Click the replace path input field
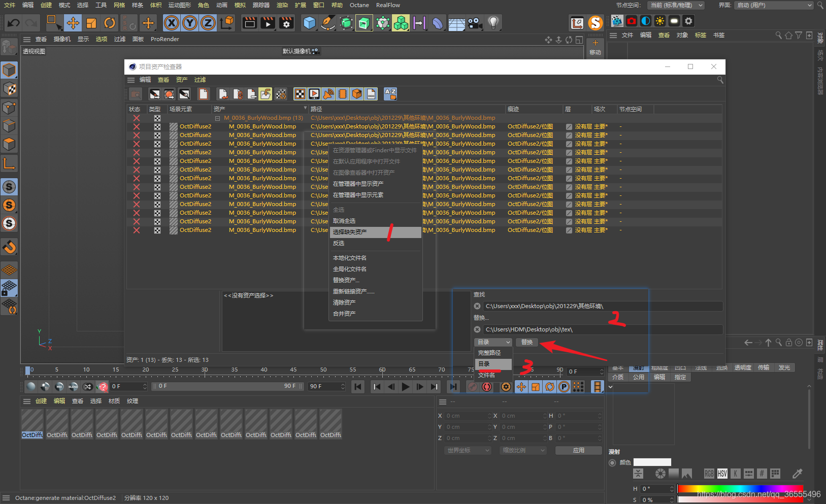The width and height of the screenshot is (826, 504). pos(603,329)
